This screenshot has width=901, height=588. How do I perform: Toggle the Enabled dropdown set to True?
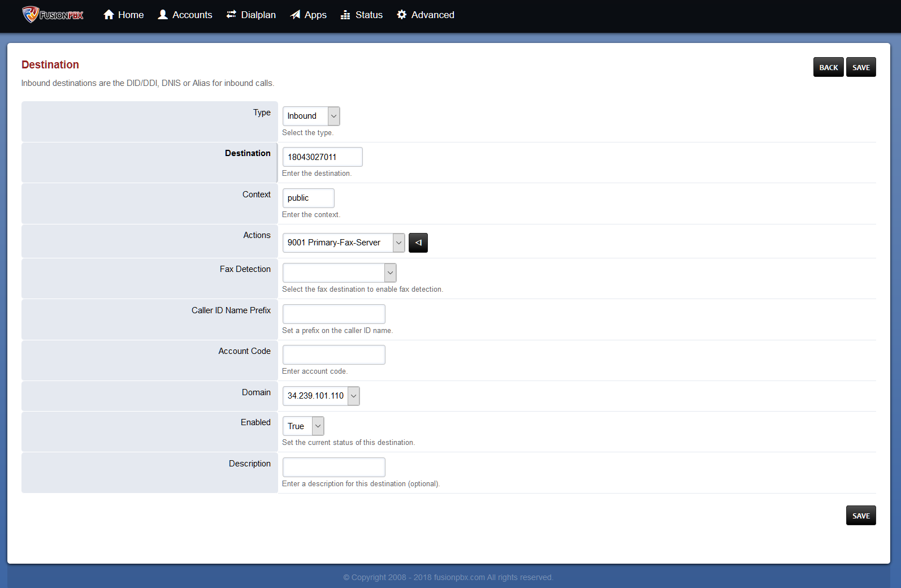click(x=303, y=426)
